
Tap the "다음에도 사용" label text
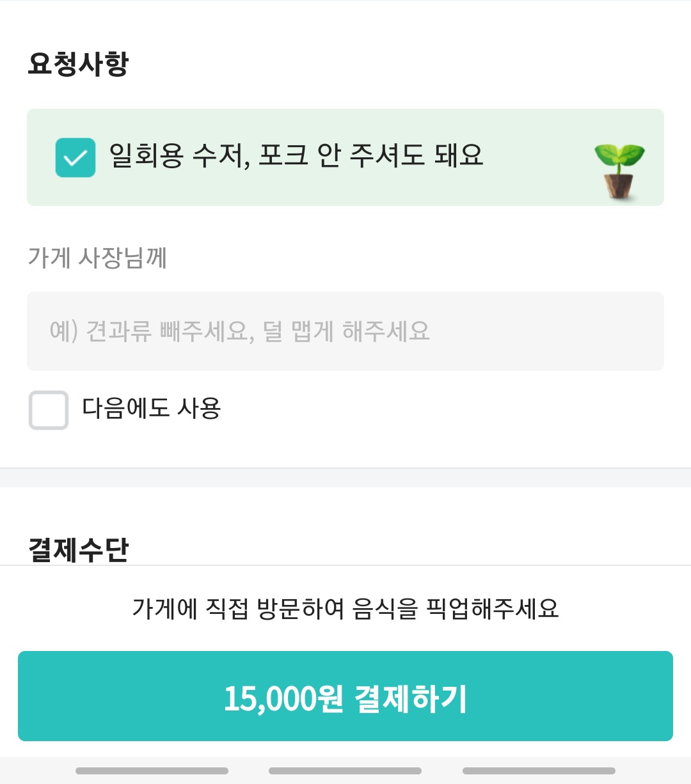point(152,409)
